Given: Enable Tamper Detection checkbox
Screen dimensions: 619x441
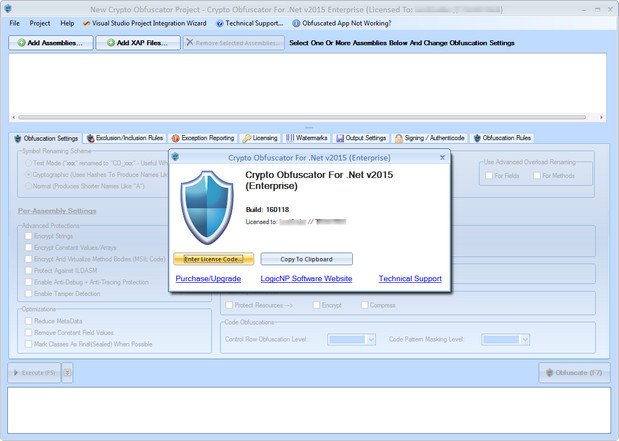Looking at the screenshot, I should pyautogui.click(x=28, y=293).
